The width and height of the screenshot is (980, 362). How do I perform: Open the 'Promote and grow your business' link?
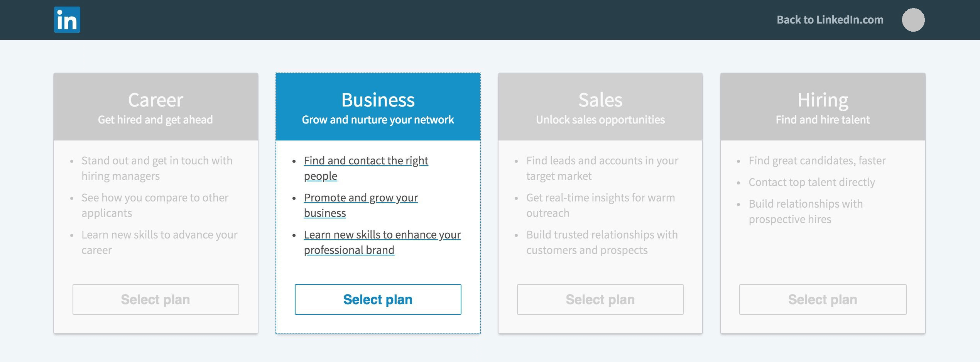pyautogui.click(x=360, y=205)
